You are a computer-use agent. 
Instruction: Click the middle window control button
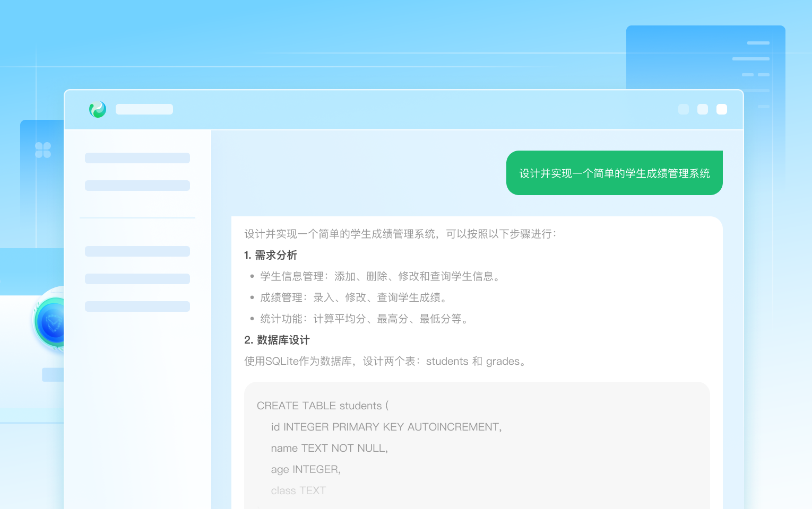pos(703,109)
